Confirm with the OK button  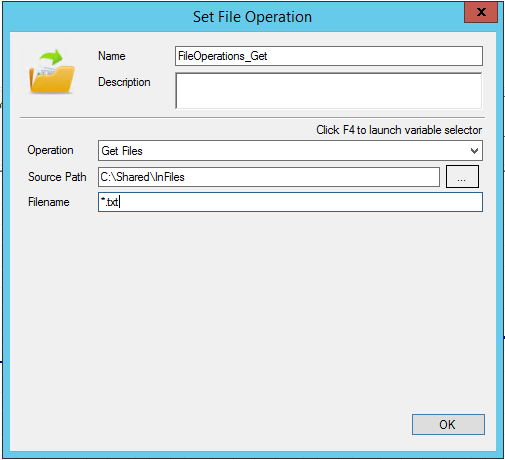pos(448,424)
